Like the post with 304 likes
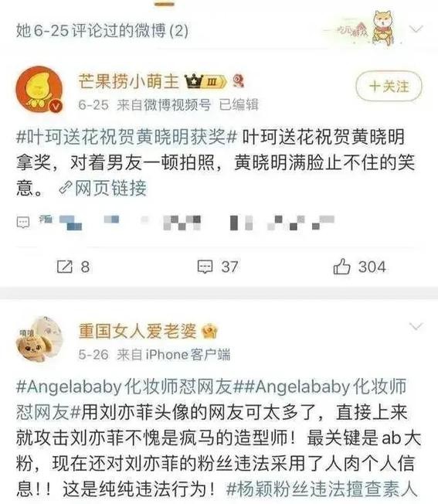This screenshot has width=438, height=504. 341,267
